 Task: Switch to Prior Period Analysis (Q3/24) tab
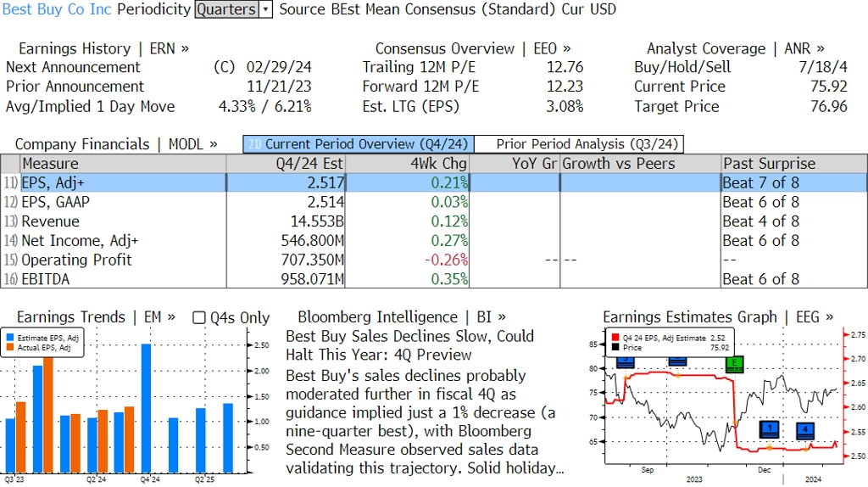point(580,144)
